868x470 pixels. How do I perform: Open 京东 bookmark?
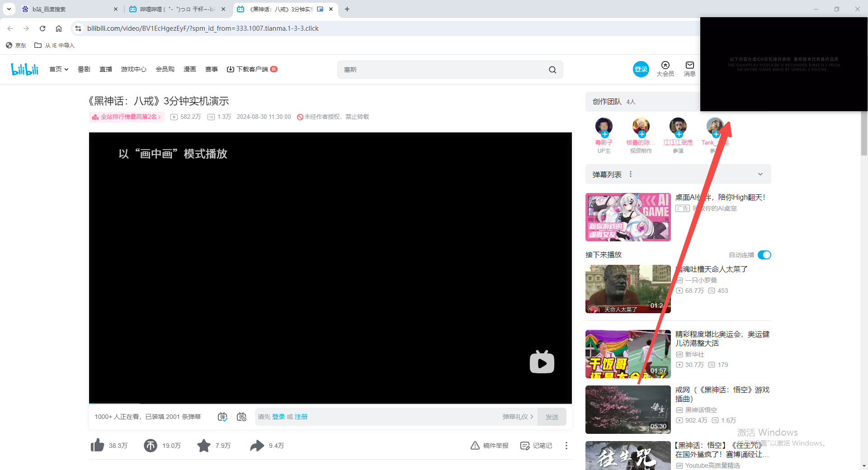click(16, 45)
